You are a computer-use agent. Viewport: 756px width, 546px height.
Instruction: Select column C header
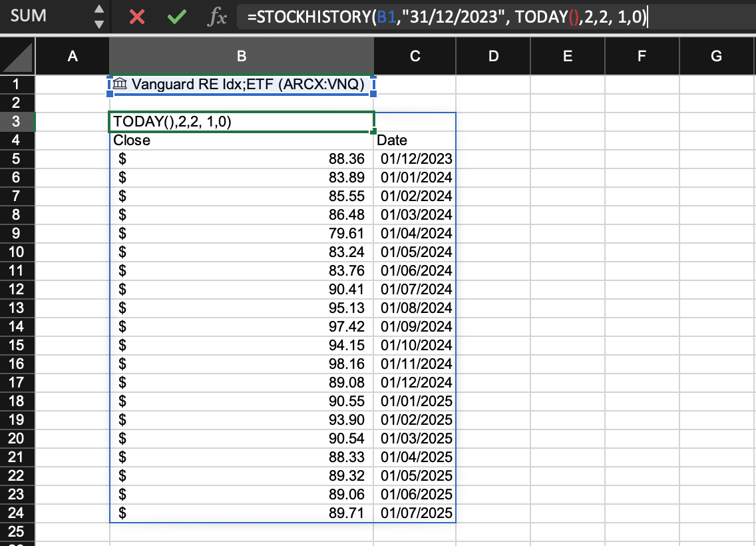(x=415, y=57)
